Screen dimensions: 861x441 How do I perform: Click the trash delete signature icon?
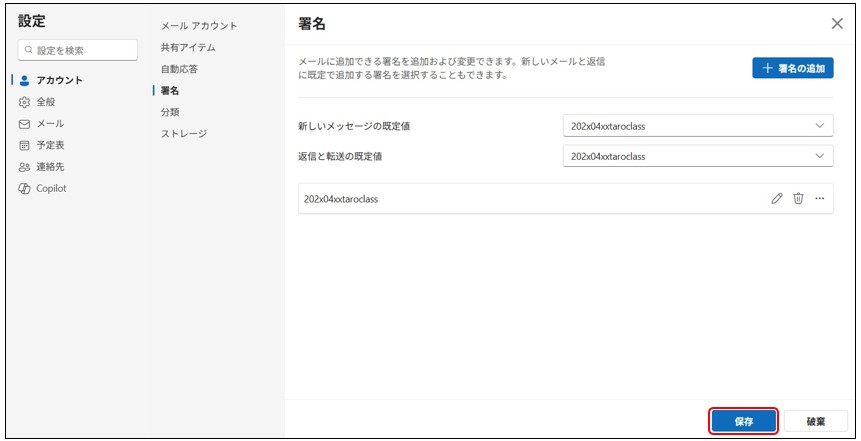(x=798, y=198)
